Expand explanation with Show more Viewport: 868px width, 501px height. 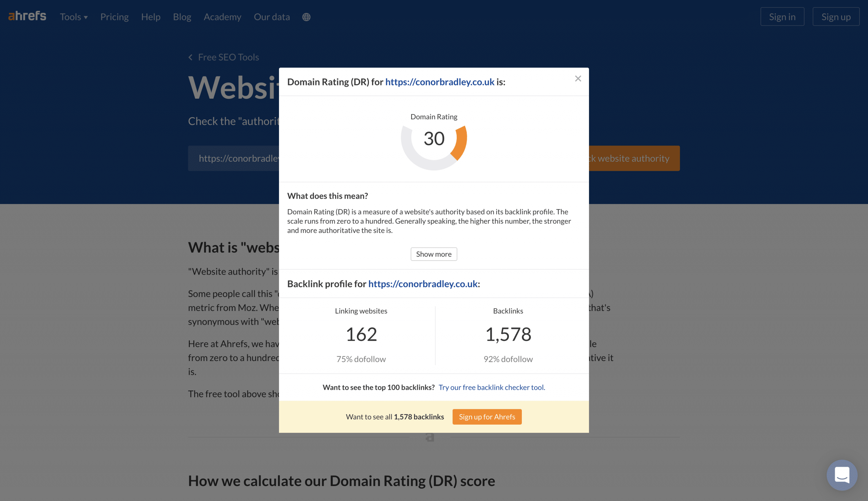(x=434, y=254)
